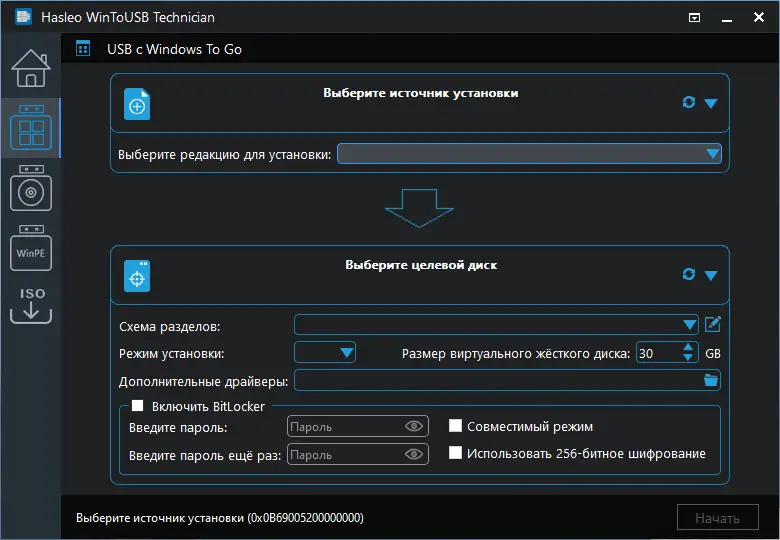Show the first password with eye icon
780x540 pixels.
click(414, 426)
